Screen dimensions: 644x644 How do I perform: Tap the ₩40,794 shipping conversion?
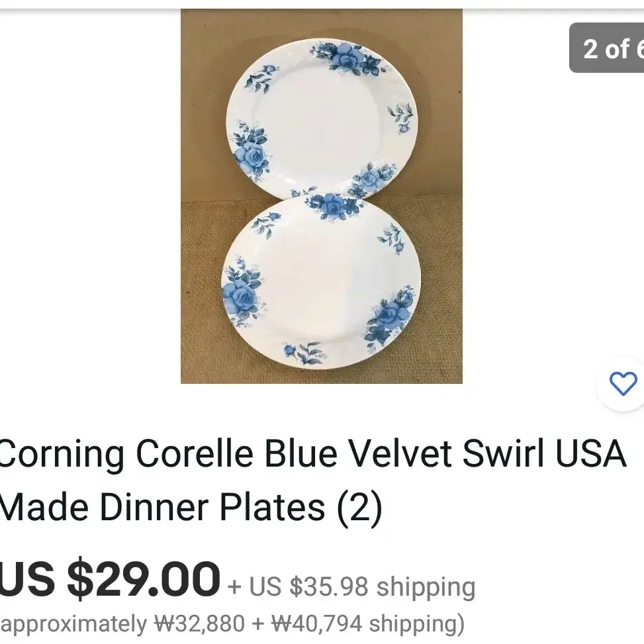(367, 623)
